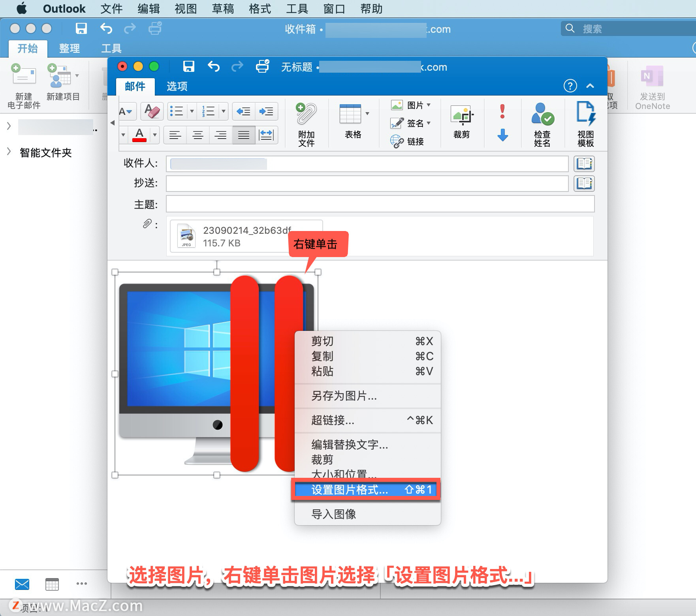Open the table dropdown arrow
The height and width of the screenshot is (616, 696).
pyautogui.click(x=367, y=114)
